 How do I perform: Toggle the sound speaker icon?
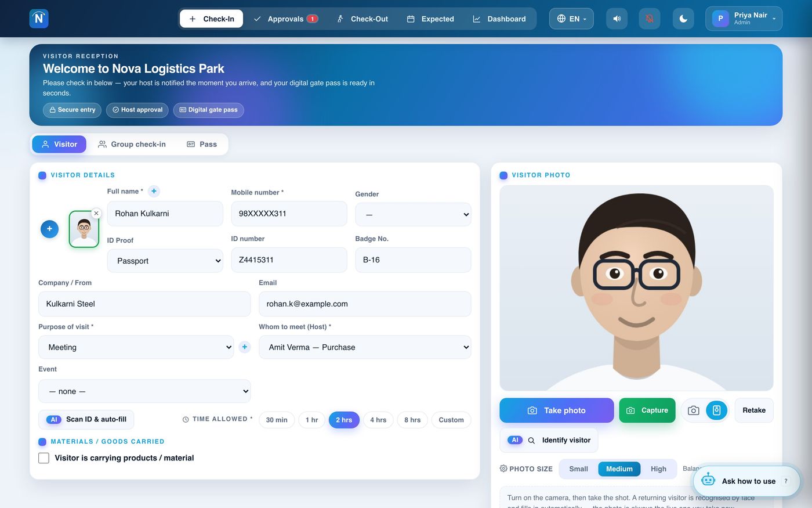coord(617,19)
